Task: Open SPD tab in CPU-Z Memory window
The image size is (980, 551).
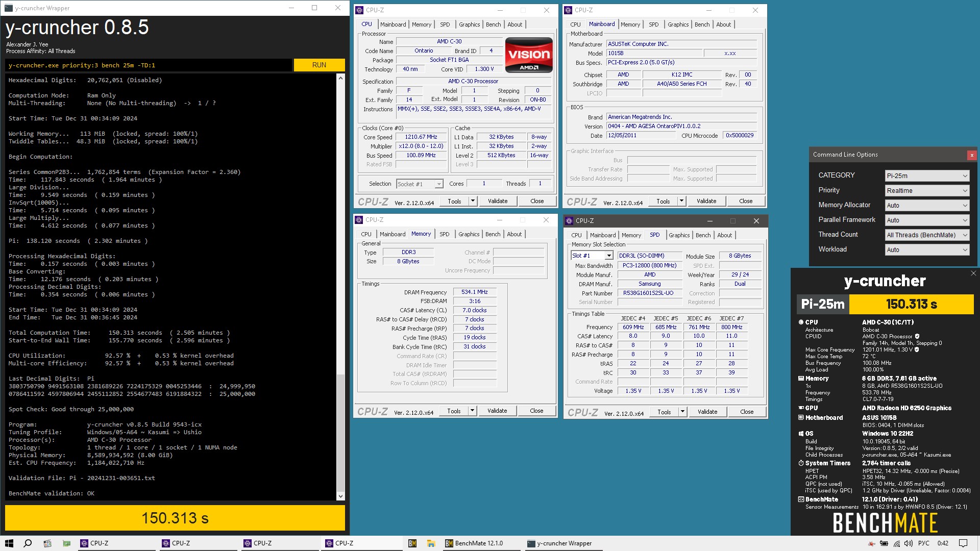Action: click(445, 234)
